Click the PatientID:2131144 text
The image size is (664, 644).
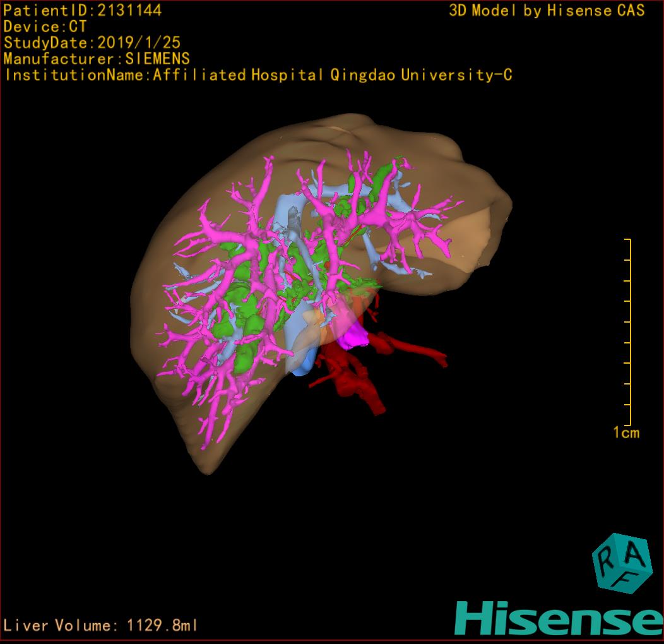tap(83, 10)
